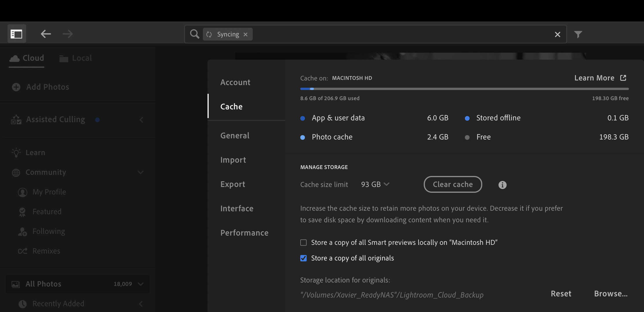Uncheck Store a copy of all originals
Screen dimensions: 644x312
point(303,258)
